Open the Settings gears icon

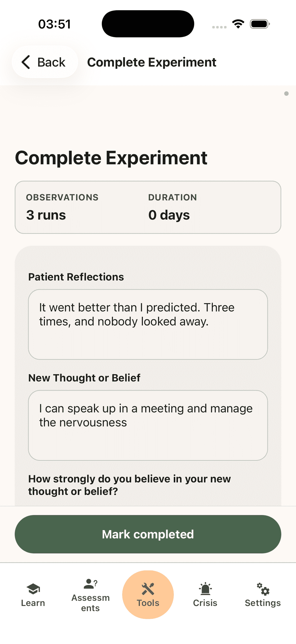(263, 589)
